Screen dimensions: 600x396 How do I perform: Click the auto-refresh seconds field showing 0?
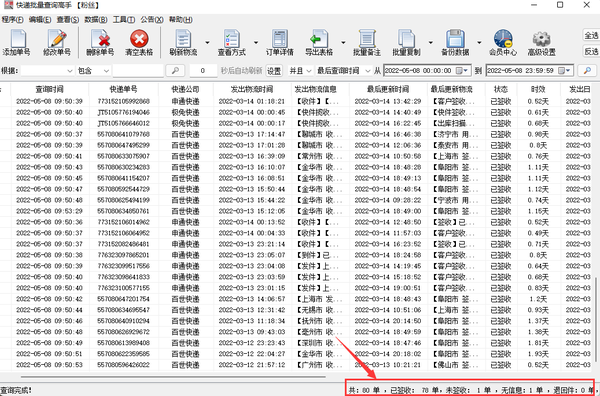[203, 71]
